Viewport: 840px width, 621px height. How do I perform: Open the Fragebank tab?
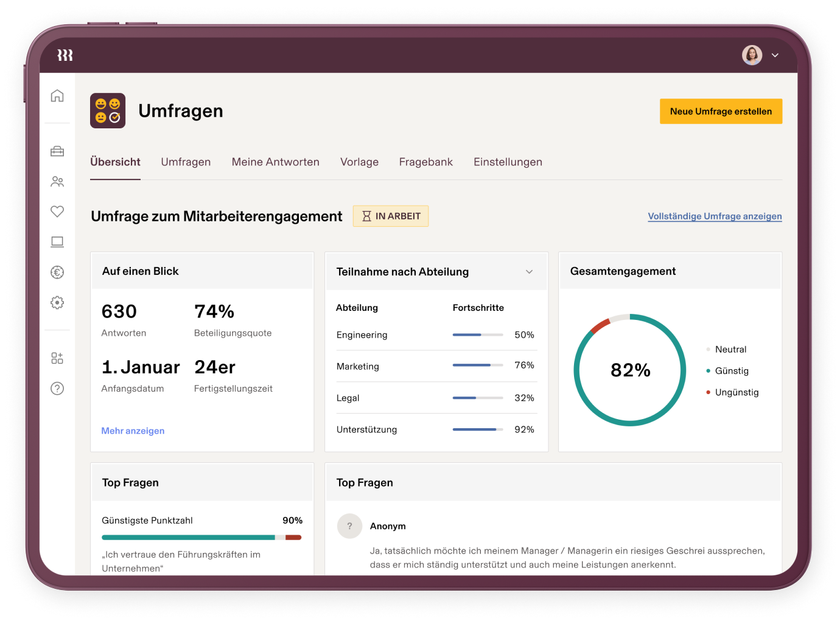tap(425, 162)
